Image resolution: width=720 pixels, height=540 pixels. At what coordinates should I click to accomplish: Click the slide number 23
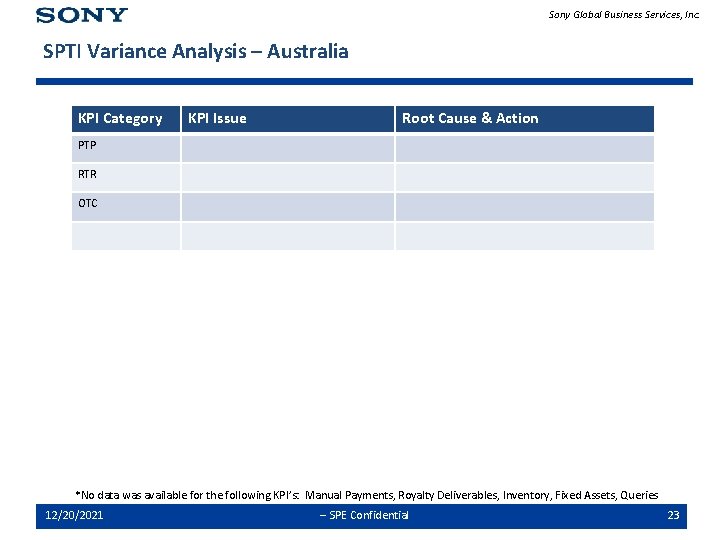click(x=673, y=515)
